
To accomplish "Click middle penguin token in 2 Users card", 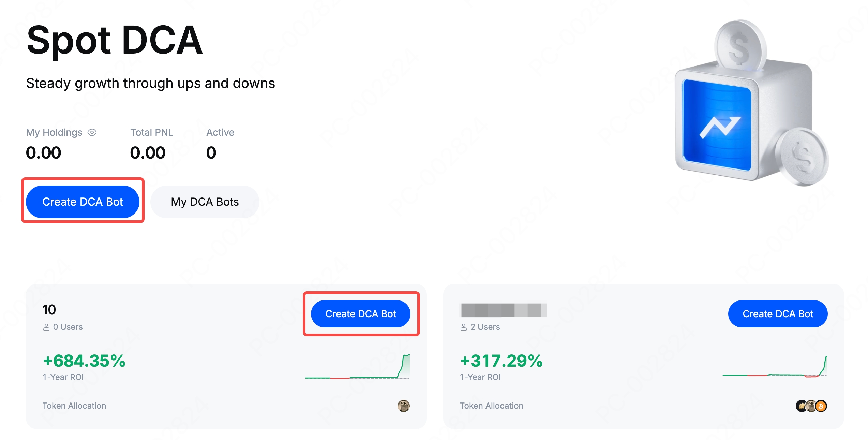I will [x=811, y=406].
